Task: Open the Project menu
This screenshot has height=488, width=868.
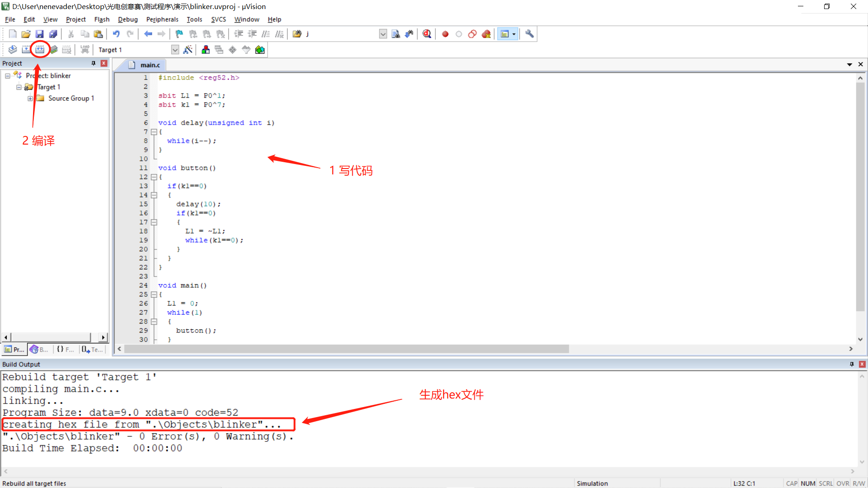Action: click(x=75, y=19)
